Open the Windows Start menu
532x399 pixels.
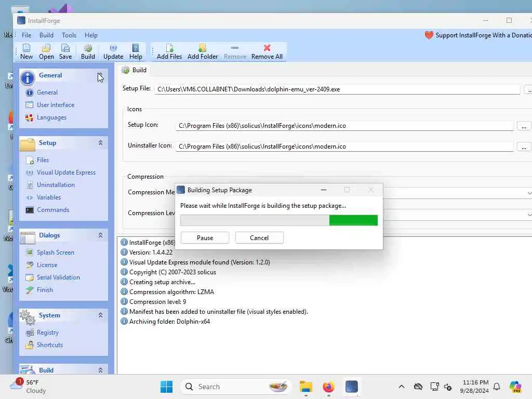[166, 387]
